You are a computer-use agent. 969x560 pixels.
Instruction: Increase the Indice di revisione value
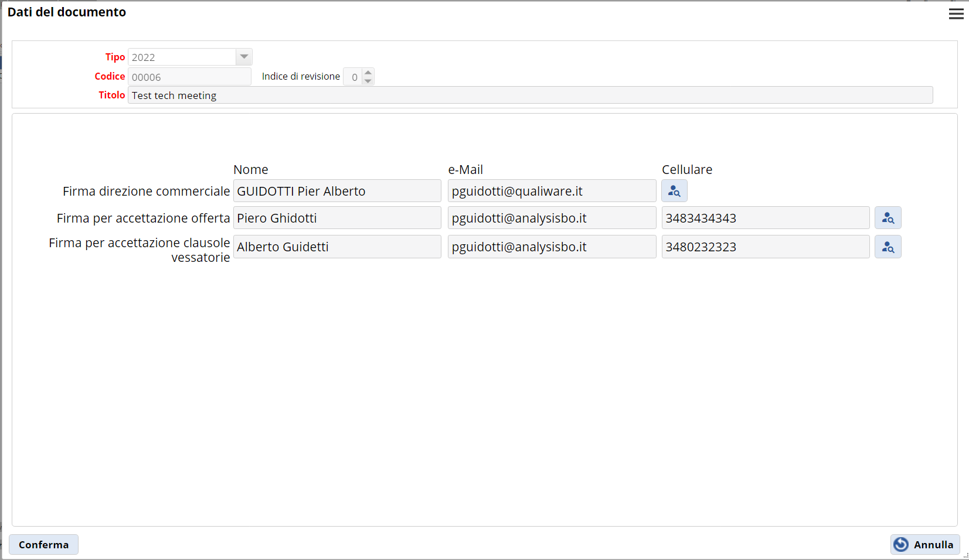[x=368, y=73]
